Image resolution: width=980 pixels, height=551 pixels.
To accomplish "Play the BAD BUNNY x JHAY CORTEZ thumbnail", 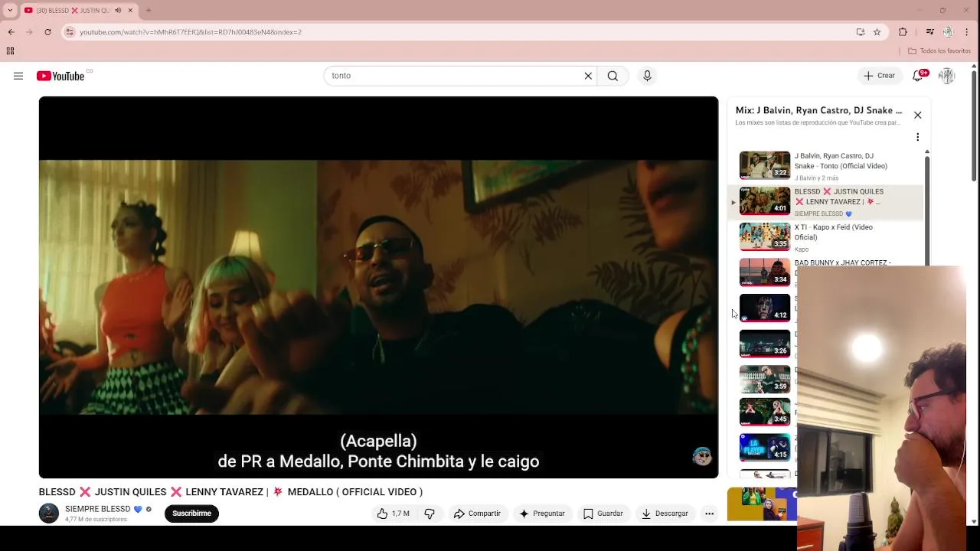I will [765, 272].
